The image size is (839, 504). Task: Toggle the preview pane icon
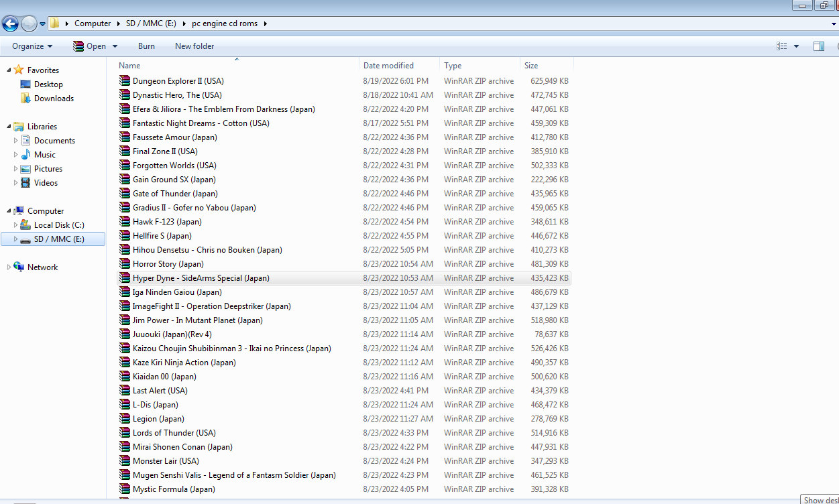click(x=818, y=46)
